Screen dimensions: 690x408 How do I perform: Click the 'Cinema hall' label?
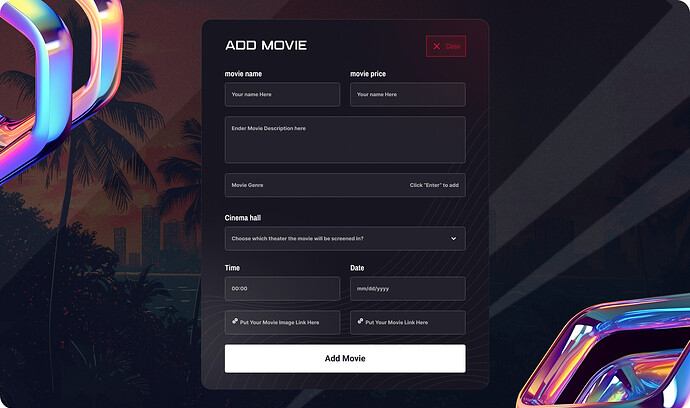pyautogui.click(x=243, y=218)
